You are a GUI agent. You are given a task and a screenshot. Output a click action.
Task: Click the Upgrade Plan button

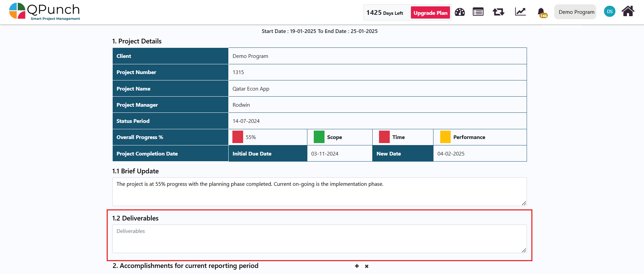click(430, 13)
